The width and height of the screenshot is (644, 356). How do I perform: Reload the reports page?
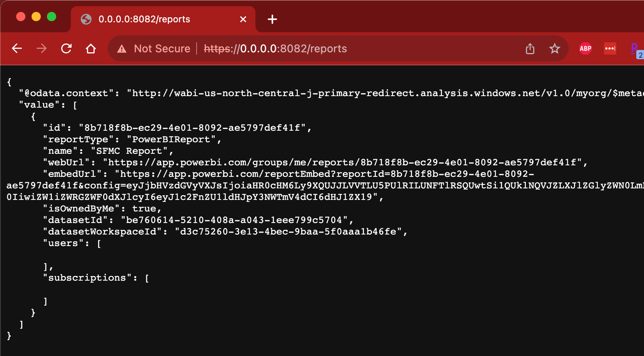click(66, 48)
